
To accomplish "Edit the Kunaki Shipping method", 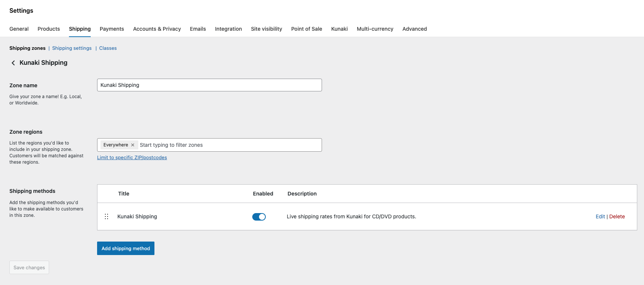I will (600, 216).
